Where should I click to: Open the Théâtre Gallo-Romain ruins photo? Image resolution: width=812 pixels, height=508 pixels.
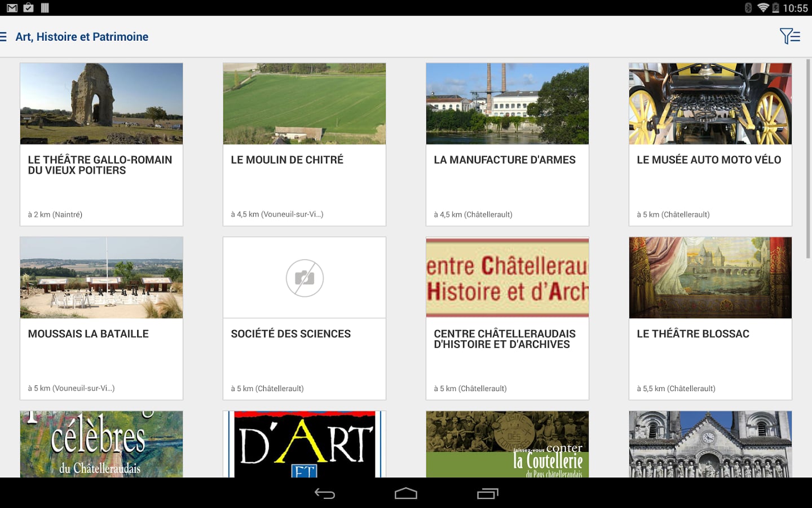coord(101,104)
